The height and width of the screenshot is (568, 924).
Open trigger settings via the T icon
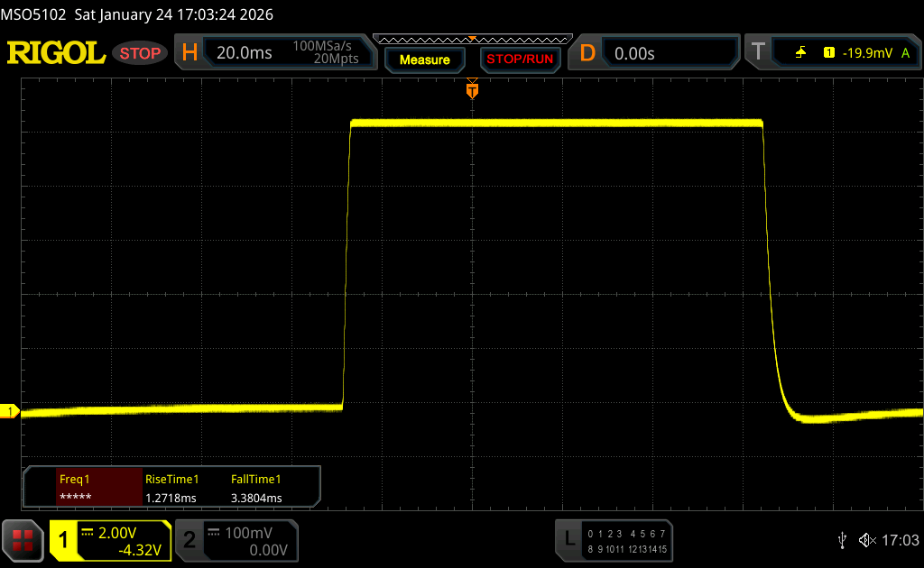(x=758, y=53)
